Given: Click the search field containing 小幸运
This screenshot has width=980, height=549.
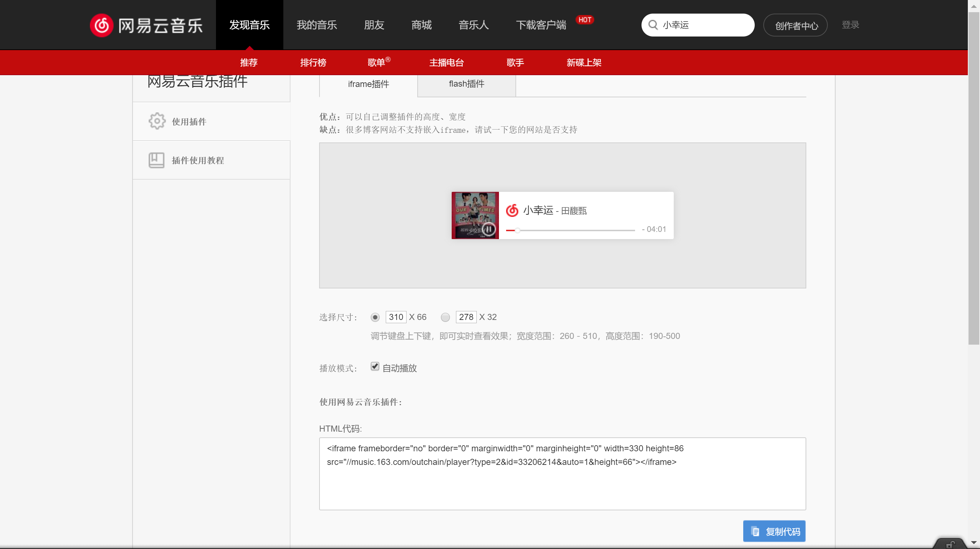Looking at the screenshot, I should click(x=698, y=25).
